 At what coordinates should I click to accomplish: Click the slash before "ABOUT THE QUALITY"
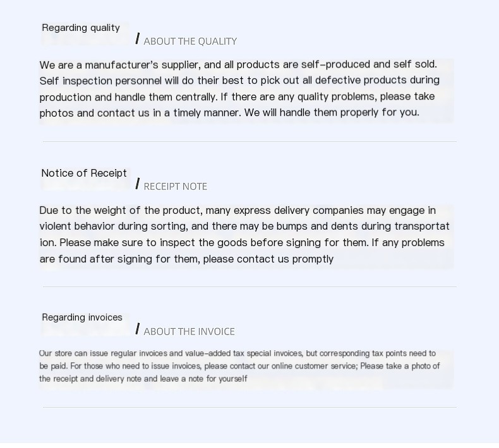pyautogui.click(x=138, y=39)
